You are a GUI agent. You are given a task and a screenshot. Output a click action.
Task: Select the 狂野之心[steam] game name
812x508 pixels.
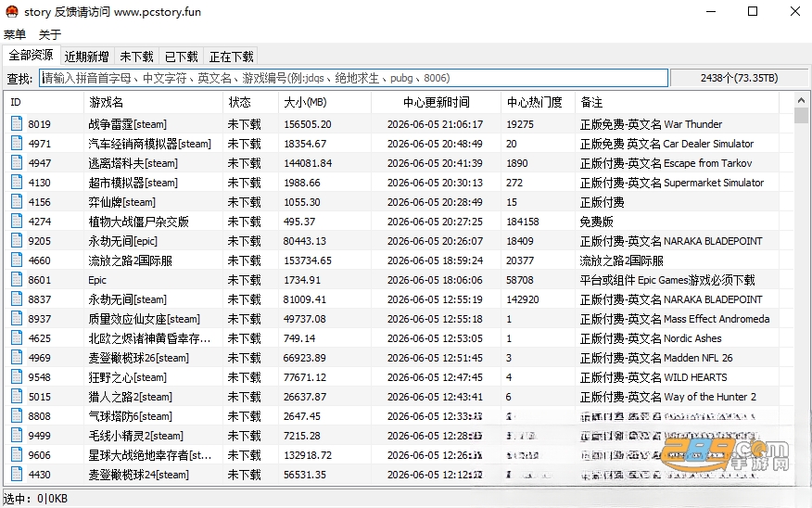tap(127, 377)
